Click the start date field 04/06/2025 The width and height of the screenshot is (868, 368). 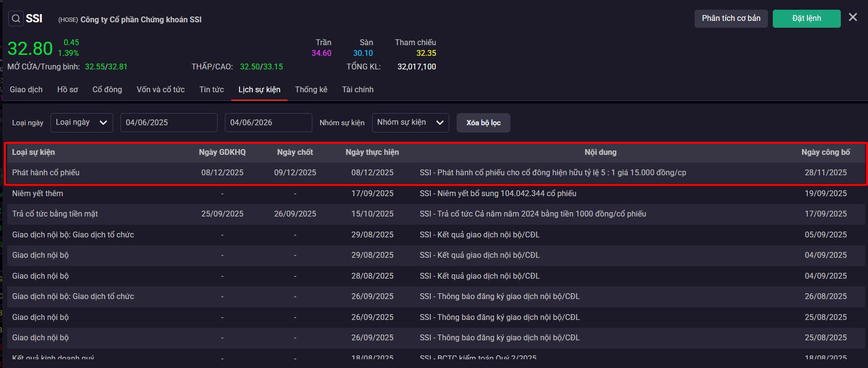[x=169, y=122]
